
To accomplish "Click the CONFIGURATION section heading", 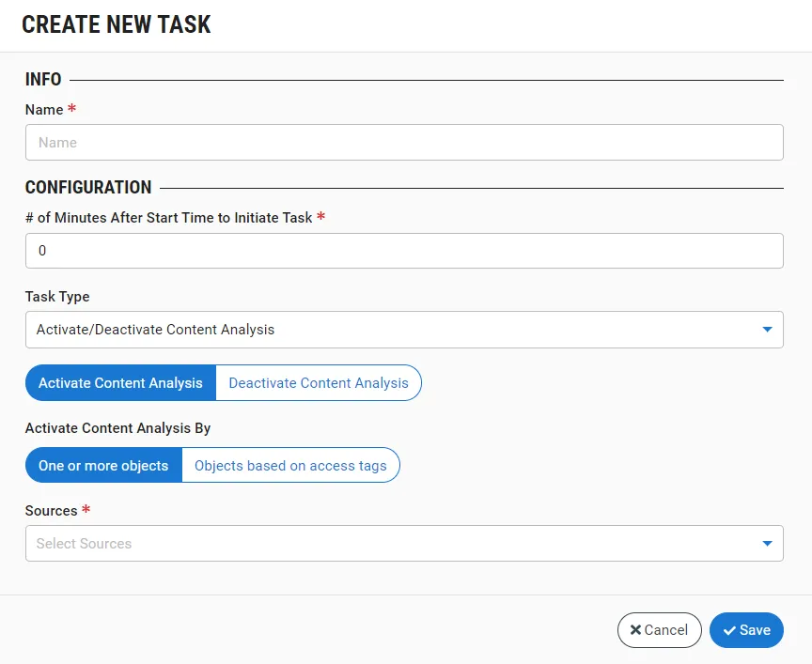I will coord(88,187).
